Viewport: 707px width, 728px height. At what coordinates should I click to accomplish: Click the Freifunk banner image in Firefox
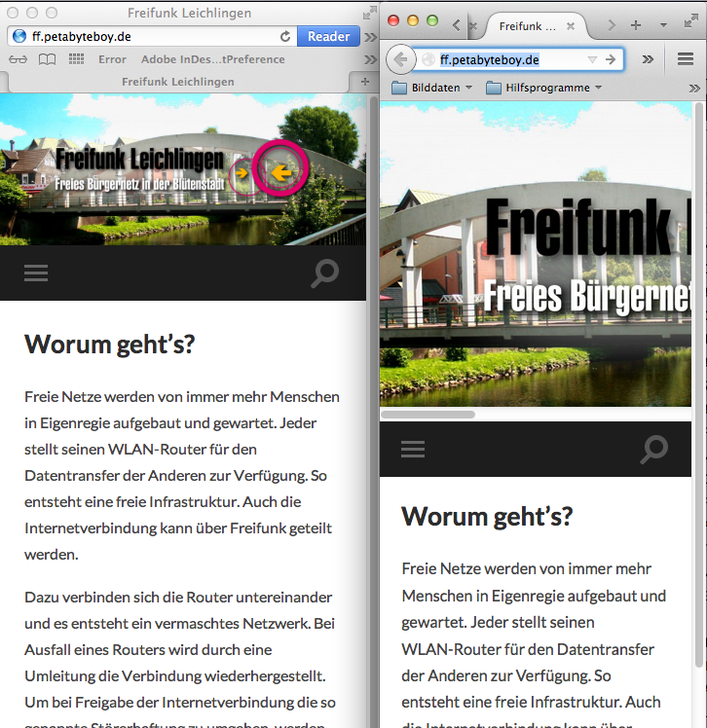(536, 254)
